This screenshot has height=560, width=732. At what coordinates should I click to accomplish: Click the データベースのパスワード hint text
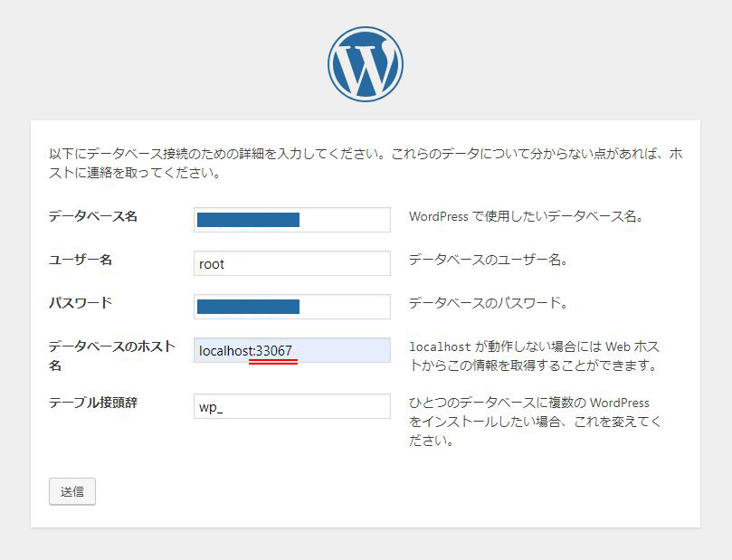pos(488,303)
